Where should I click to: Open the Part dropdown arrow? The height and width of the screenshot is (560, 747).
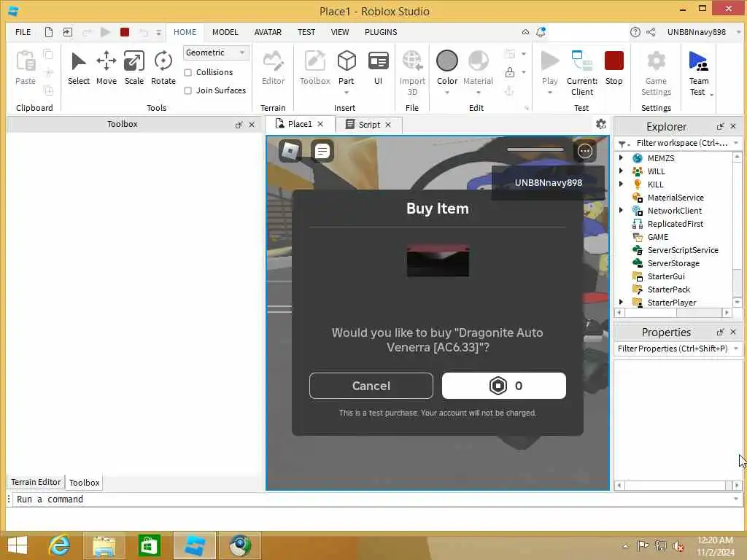click(347, 93)
